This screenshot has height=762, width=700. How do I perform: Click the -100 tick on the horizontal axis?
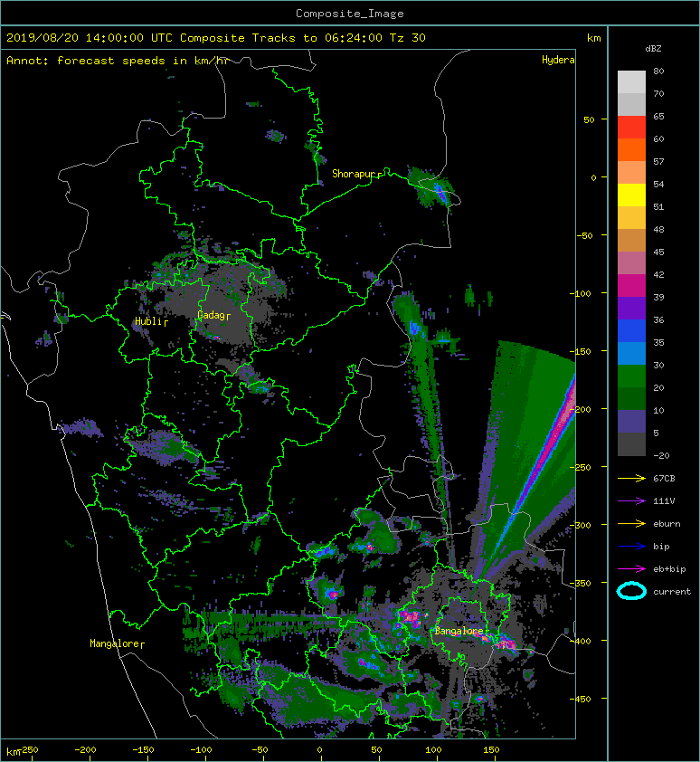(201, 750)
